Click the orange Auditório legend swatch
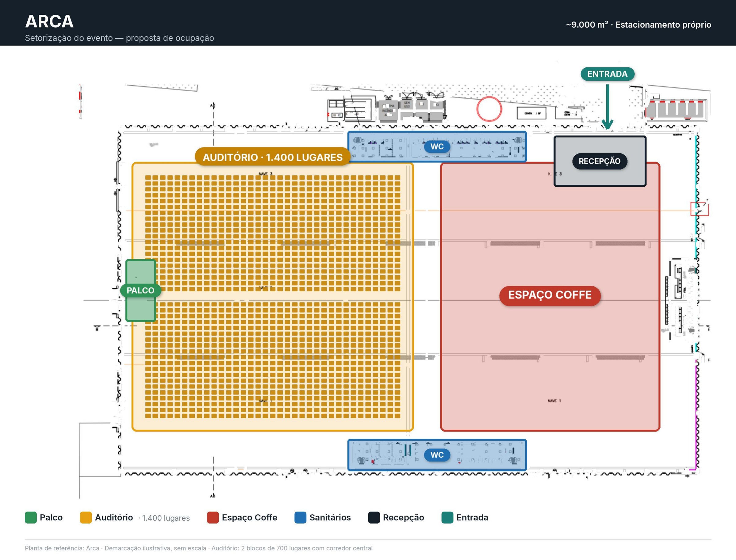The height and width of the screenshot is (560, 736). point(86,518)
